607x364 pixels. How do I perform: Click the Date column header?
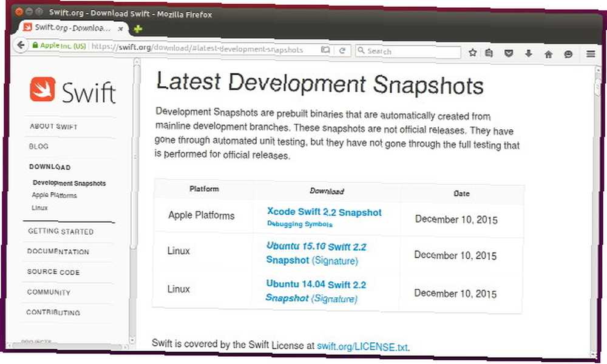click(461, 194)
